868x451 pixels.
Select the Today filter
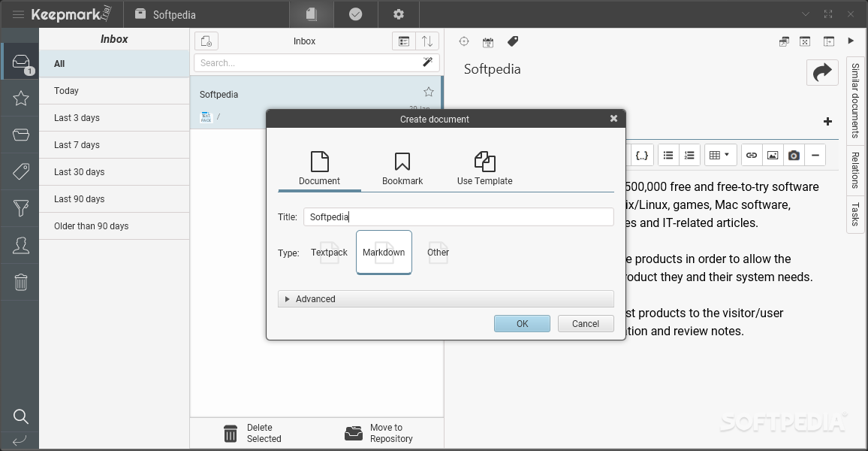[114, 91]
